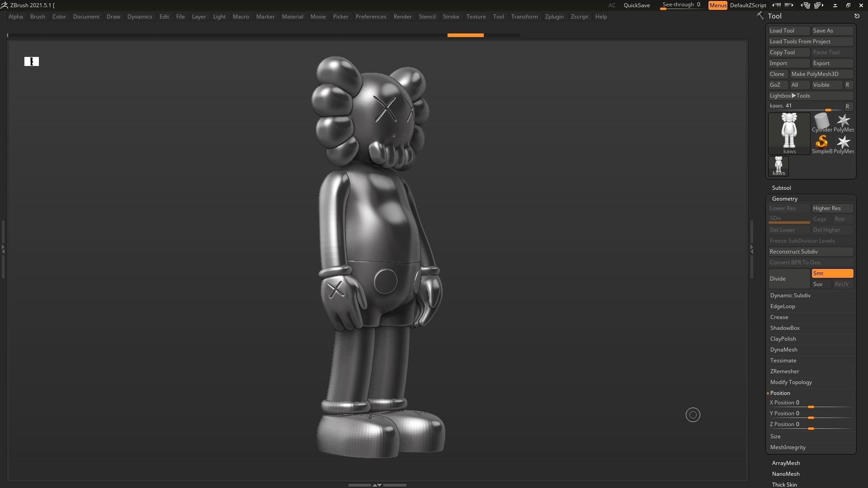Expand Dynamic Subdiv options
868x488 pixels.
(790, 296)
